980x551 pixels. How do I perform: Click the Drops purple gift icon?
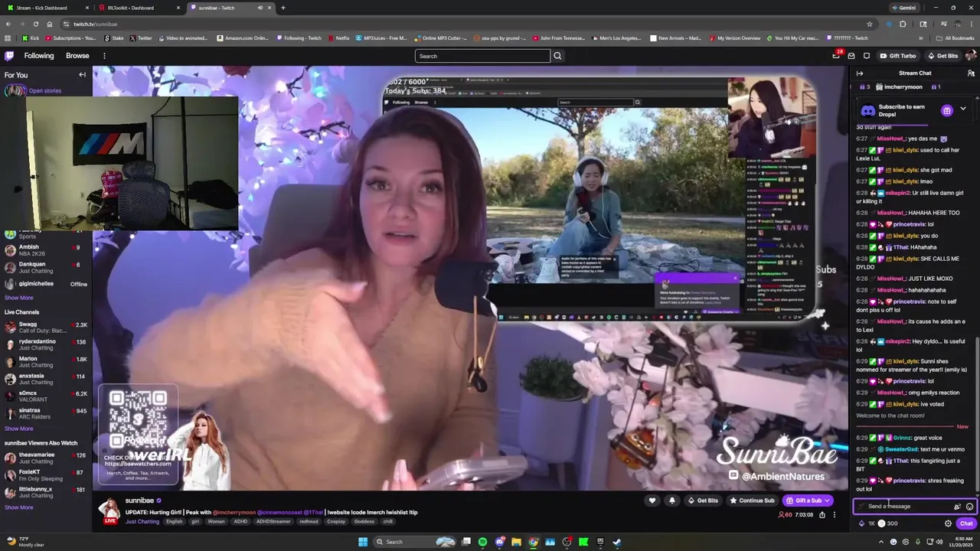coord(947,110)
